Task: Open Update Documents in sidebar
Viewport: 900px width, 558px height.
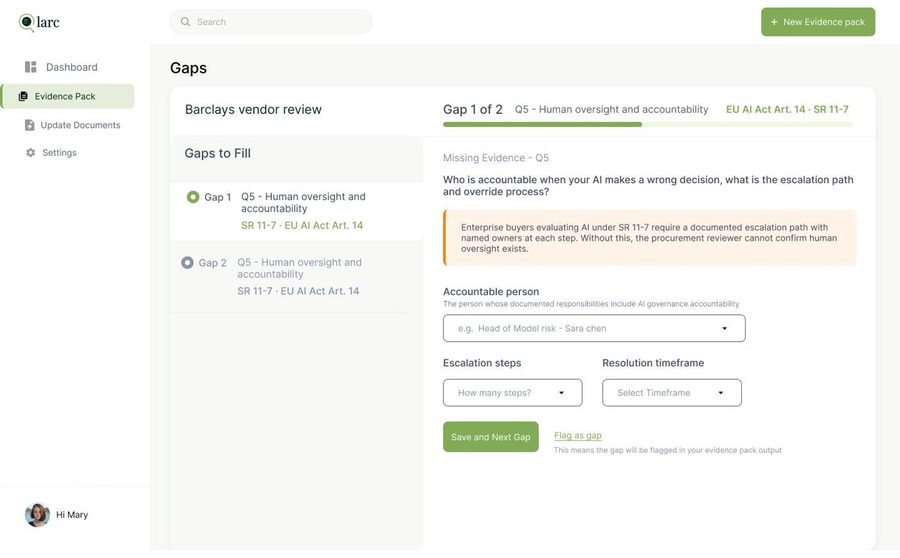Action: coord(72,125)
